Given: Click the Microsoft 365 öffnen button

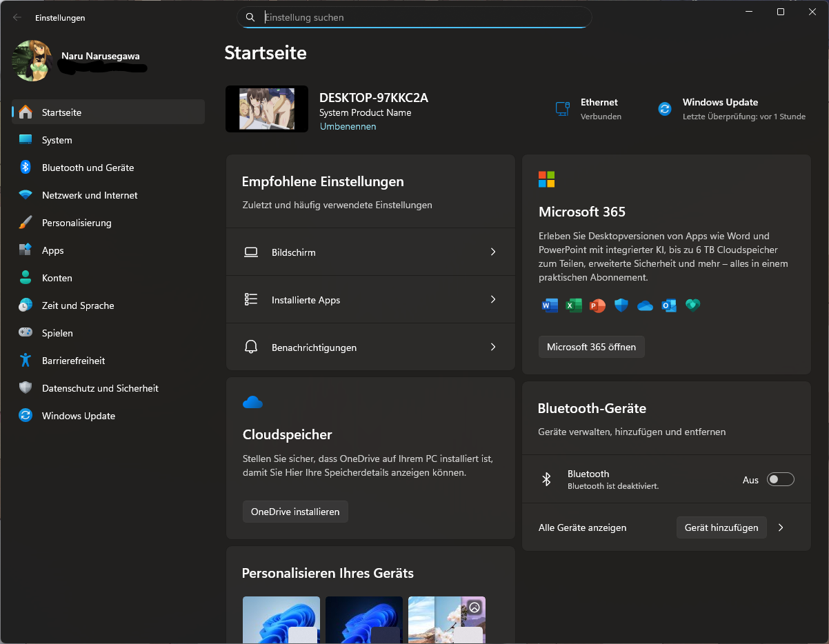Looking at the screenshot, I should pyautogui.click(x=591, y=347).
